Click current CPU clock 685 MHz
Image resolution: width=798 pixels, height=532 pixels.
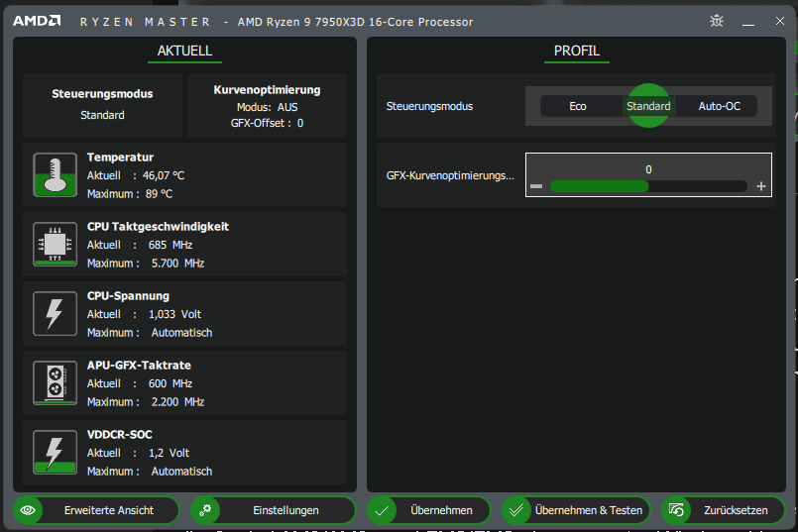(x=171, y=245)
